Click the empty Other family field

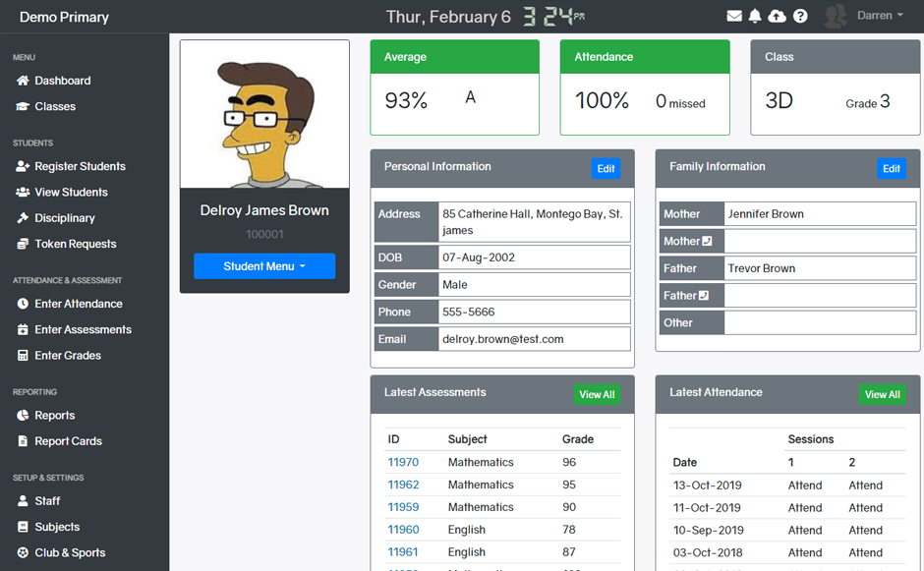(820, 323)
